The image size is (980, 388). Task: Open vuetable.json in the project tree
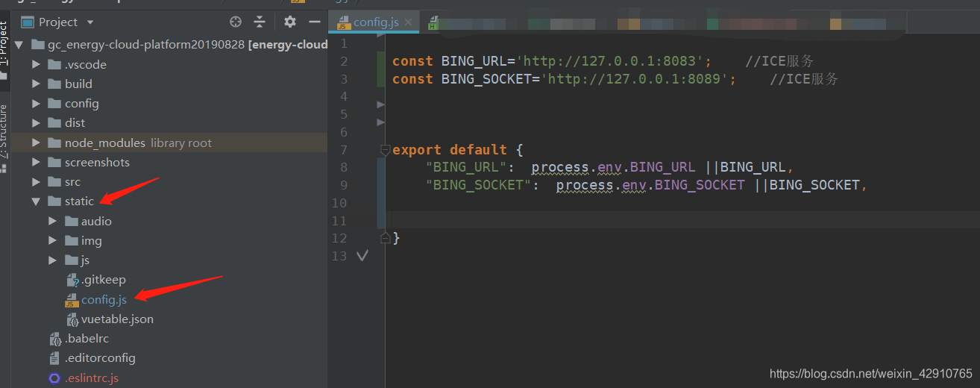[x=117, y=319]
